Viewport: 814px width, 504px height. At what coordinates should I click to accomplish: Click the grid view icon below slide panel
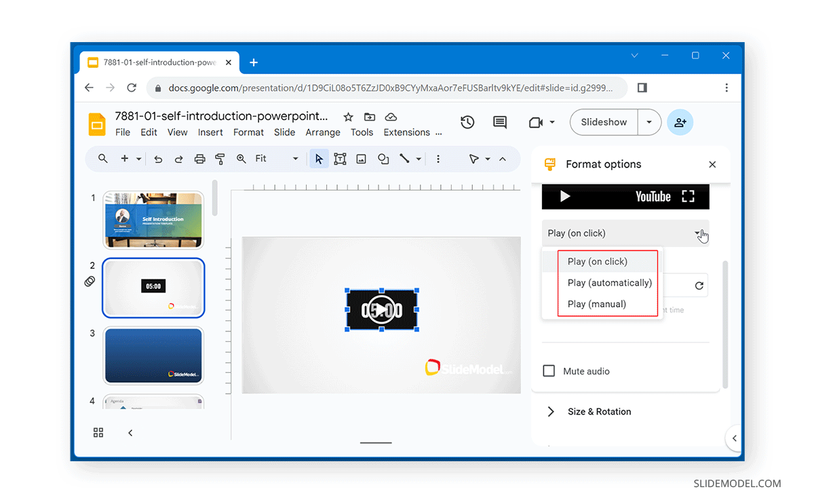(98, 432)
